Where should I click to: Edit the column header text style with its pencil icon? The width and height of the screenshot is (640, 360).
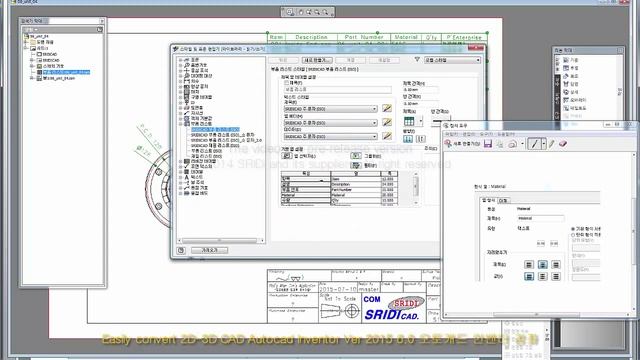pos(387,122)
